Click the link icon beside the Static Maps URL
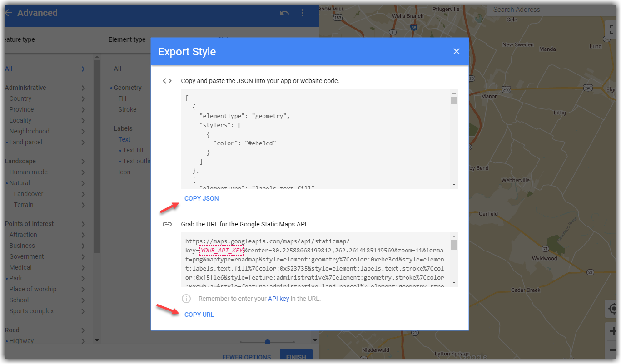621x364 pixels. tap(167, 224)
